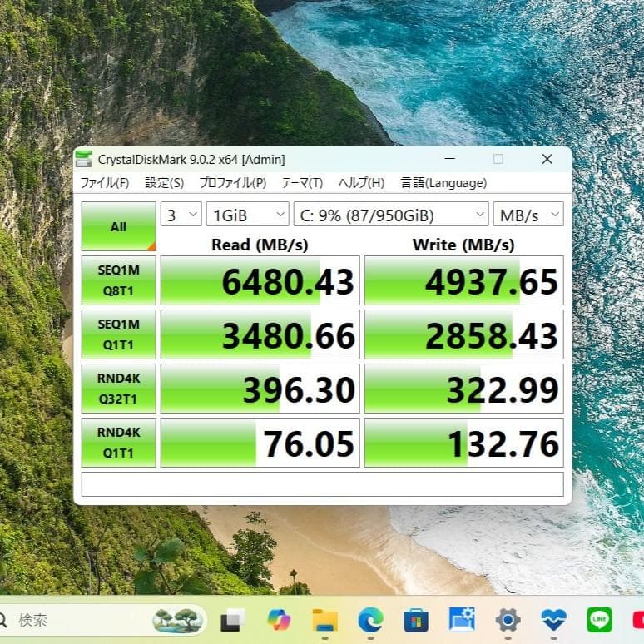Image resolution: width=644 pixels, height=644 pixels.
Task: Minimize the CrystalDiskMark window
Action: 450,159
